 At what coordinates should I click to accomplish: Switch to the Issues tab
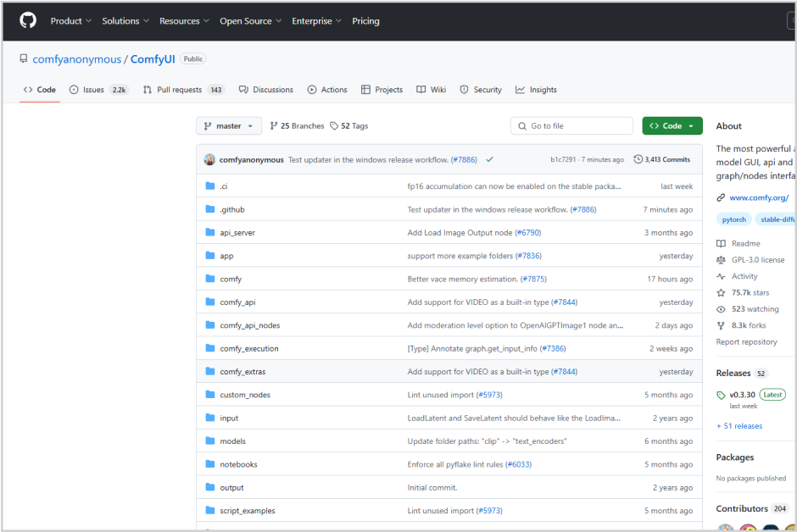[x=98, y=89]
